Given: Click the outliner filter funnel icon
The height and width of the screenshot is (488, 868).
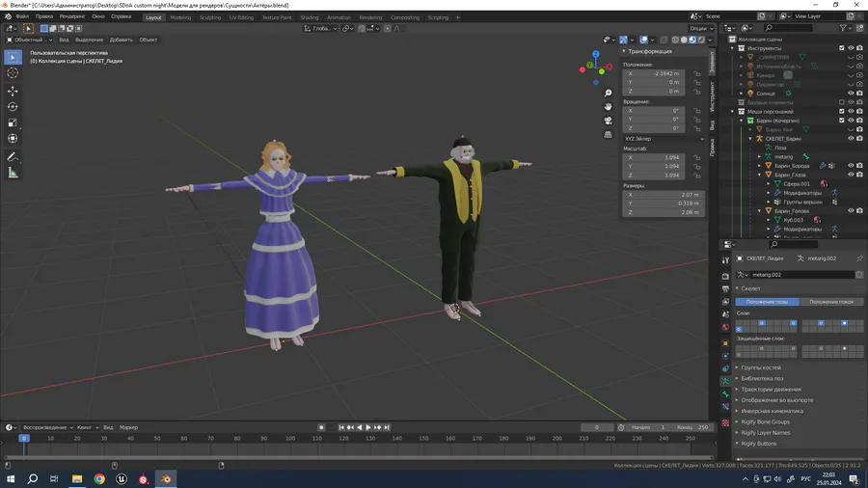Looking at the screenshot, I should (843, 28).
